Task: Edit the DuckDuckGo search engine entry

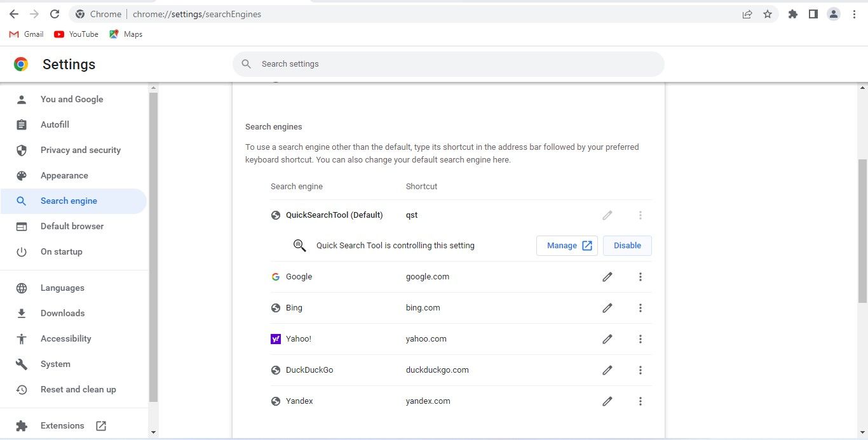Action: click(607, 370)
